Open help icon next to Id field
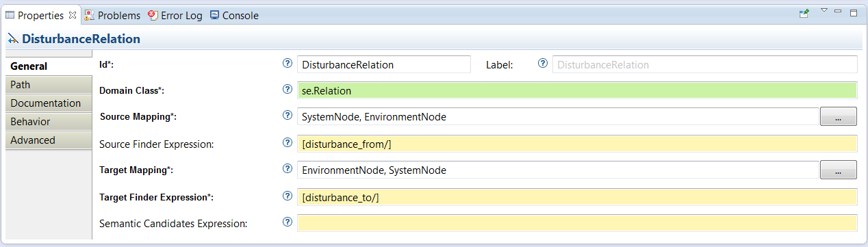Viewport: 868px width, 247px height. (288, 64)
